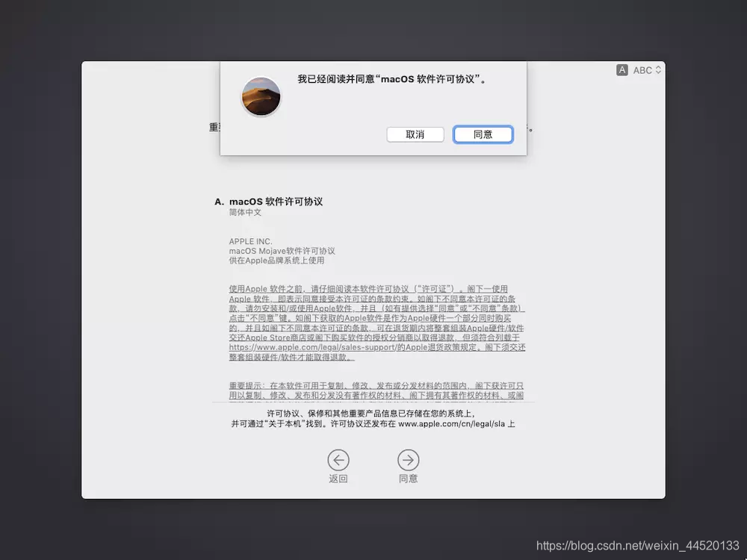
Task: Click the forward arrow icon labeled 同意
Action: coord(409,460)
